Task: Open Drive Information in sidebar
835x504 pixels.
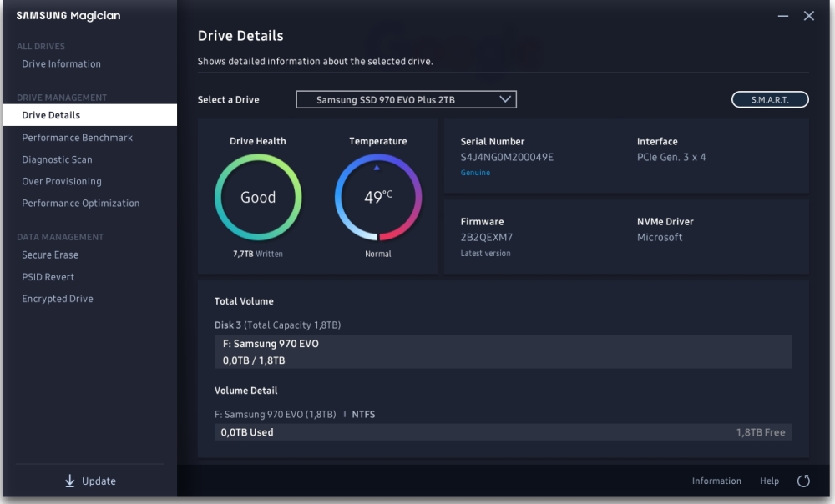Action: coord(61,64)
